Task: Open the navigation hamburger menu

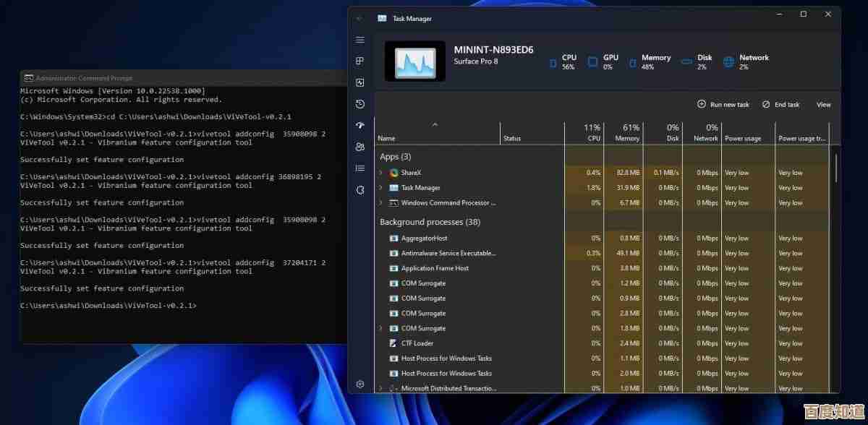Action: coord(359,40)
